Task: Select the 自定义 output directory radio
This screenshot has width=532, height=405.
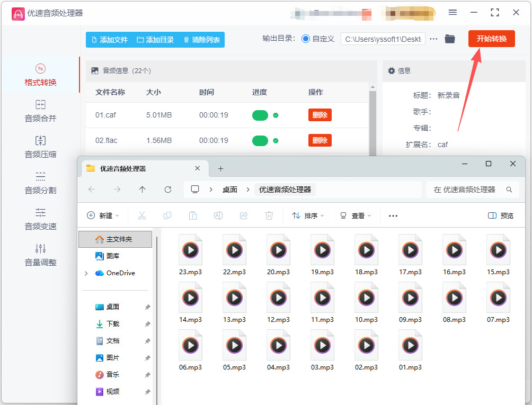Action: tap(306, 39)
